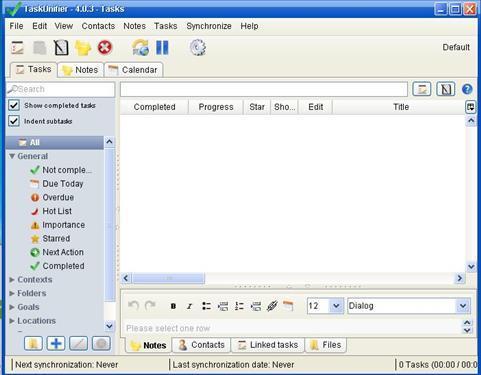Uncheck Show completed tasks checkbox
Image resolution: width=481 pixels, height=375 pixels.
tap(14, 105)
